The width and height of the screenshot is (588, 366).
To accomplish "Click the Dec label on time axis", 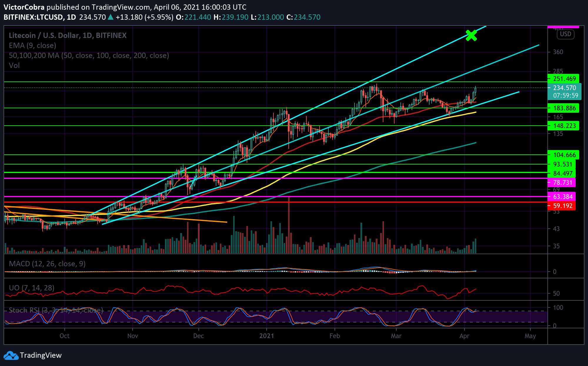I will click(198, 336).
